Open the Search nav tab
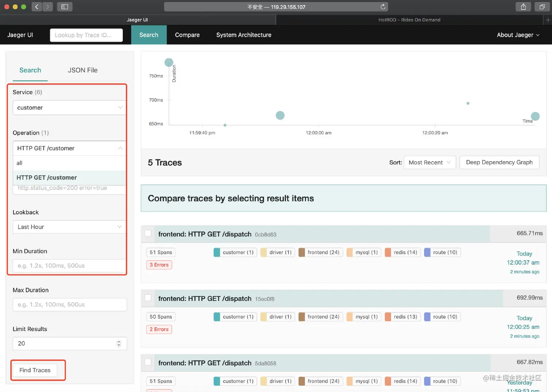This screenshot has height=392, width=552. coord(149,35)
